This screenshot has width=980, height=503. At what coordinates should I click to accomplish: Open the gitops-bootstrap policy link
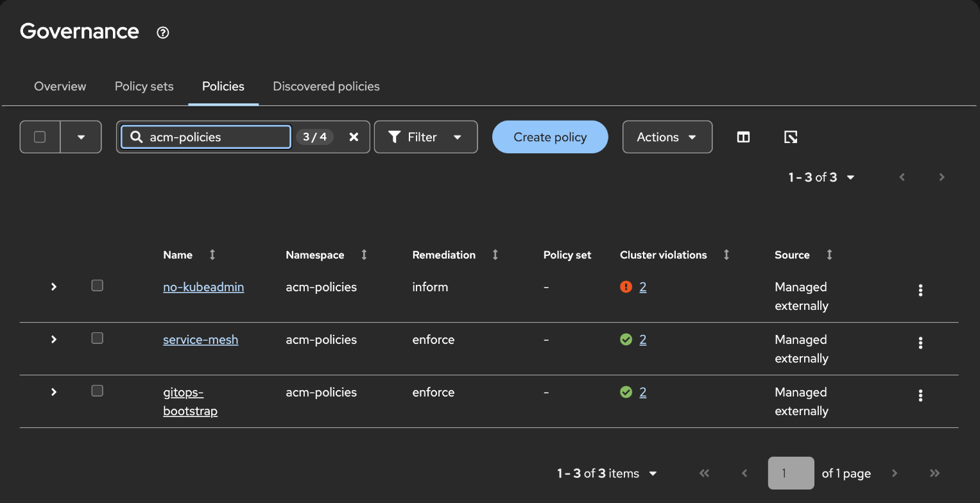click(x=191, y=402)
